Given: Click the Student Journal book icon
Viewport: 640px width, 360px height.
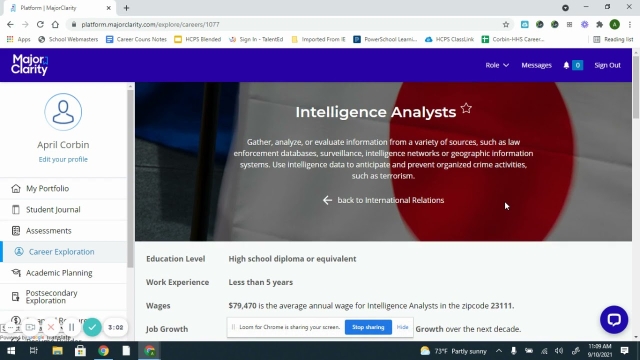Looking at the screenshot, I should (x=16, y=210).
